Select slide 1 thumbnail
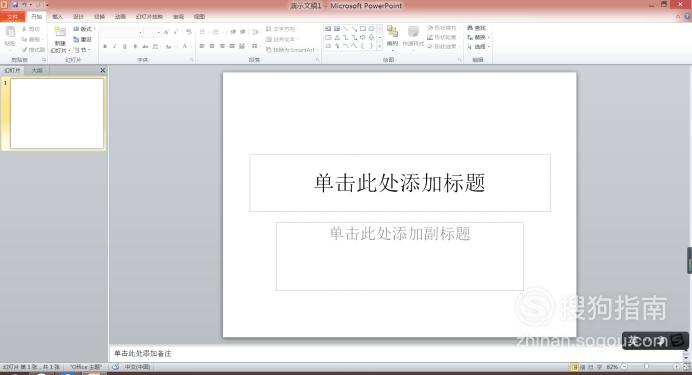 coord(57,113)
